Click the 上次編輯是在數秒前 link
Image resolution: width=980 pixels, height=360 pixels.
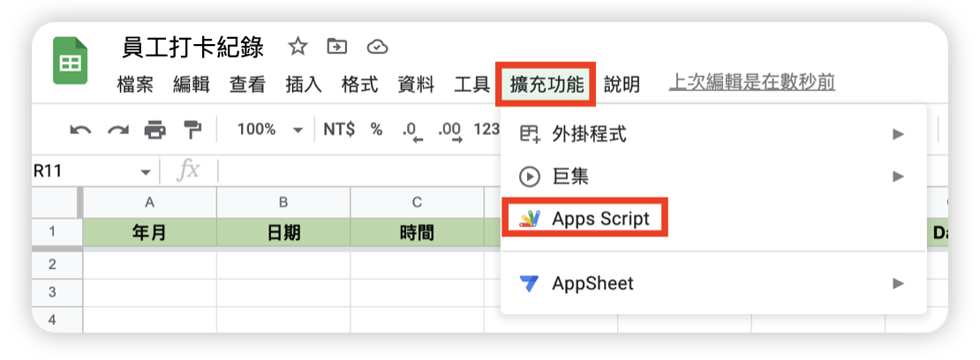click(x=752, y=83)
